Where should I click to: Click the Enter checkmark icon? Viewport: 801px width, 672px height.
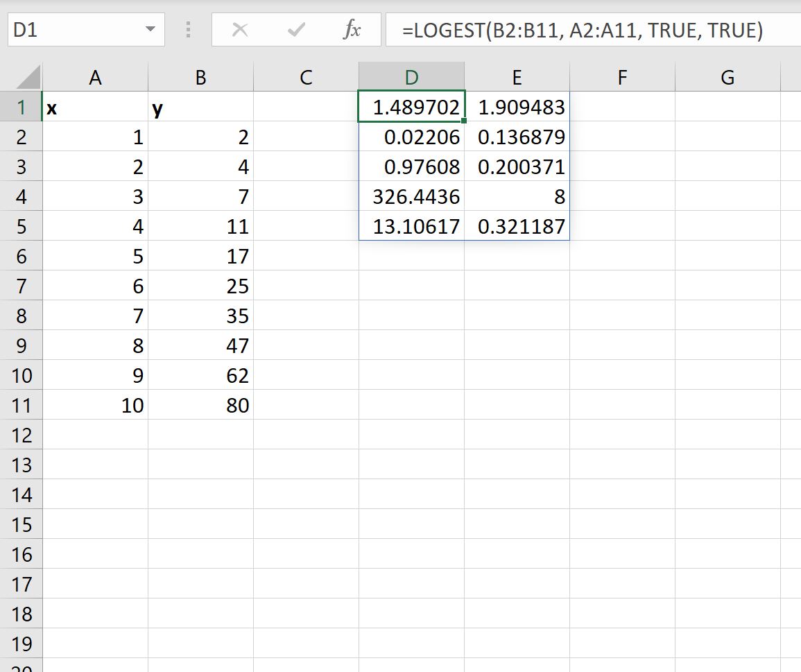click(295, 29)
